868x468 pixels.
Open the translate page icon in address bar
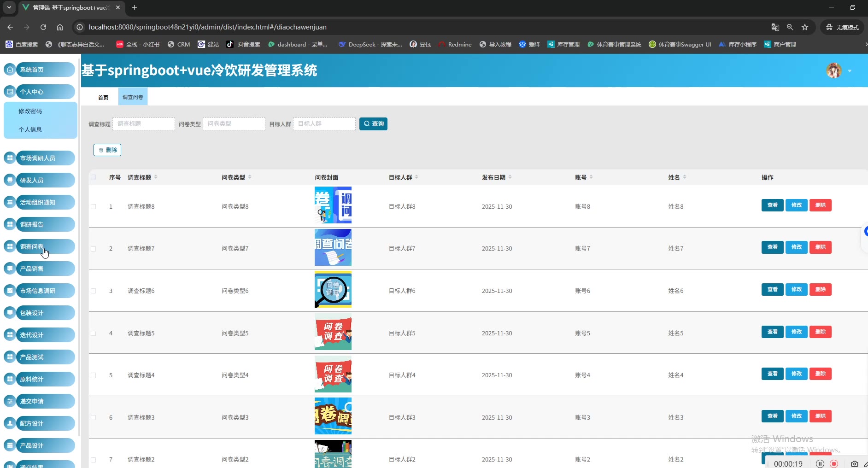(x=775, y=27)
